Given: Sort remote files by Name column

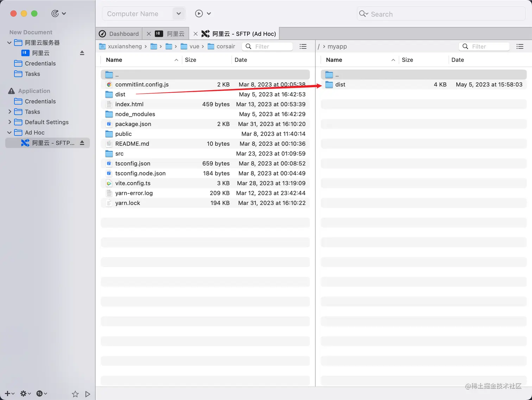Looking at the screenshot, I should [360, 60].
